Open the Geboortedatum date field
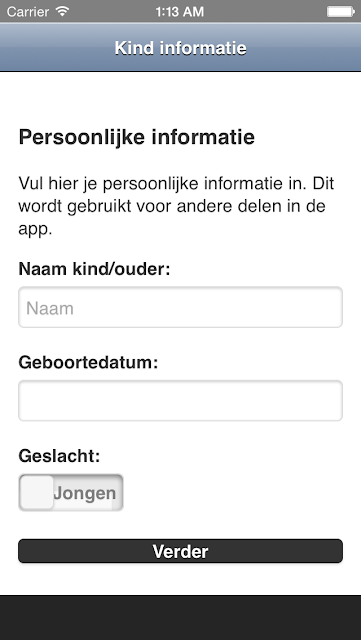Screen dimensions: 361x640 pyautogui.click(x=180, y=400)
